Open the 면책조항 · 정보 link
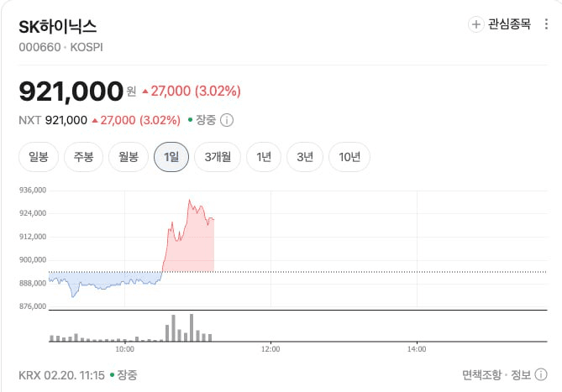The width and height of the screenshot is (562, 392). [x=496, y=374]
